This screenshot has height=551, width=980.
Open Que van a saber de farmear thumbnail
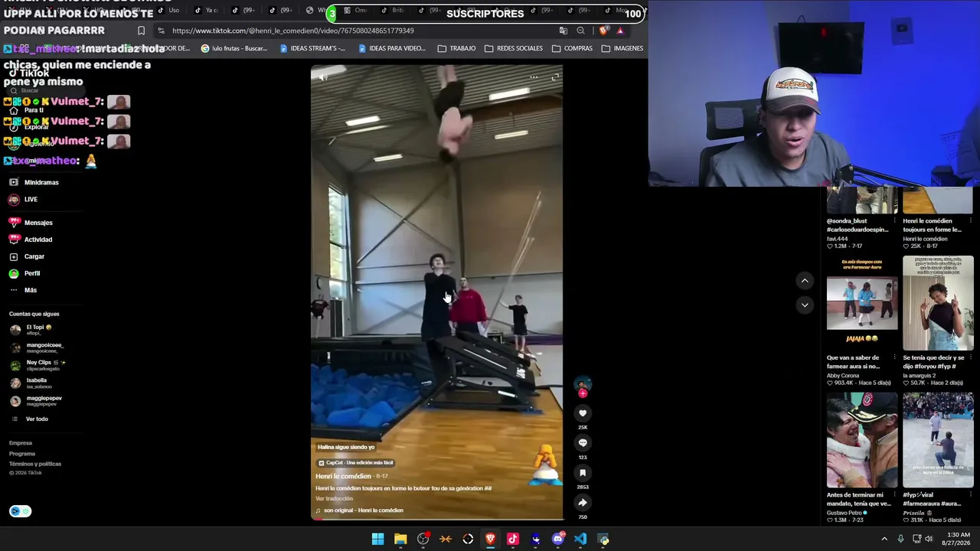click(862, 304)
